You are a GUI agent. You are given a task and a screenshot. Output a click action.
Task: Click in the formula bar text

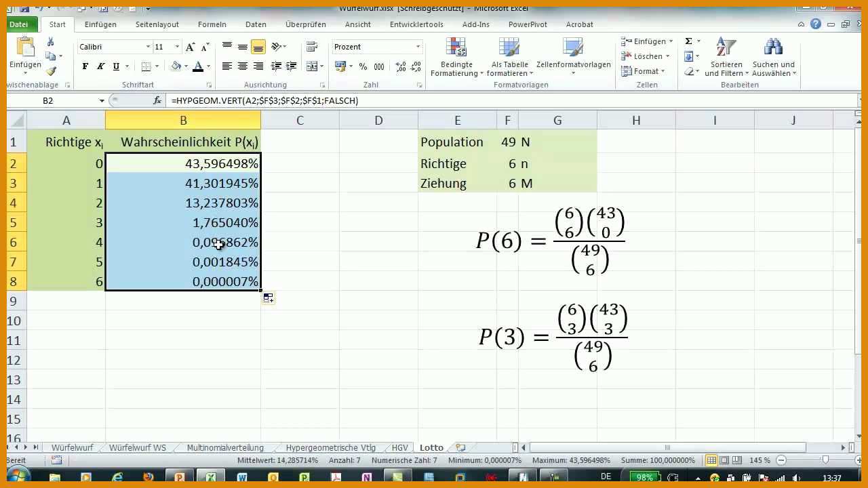(x=264, y=100)
